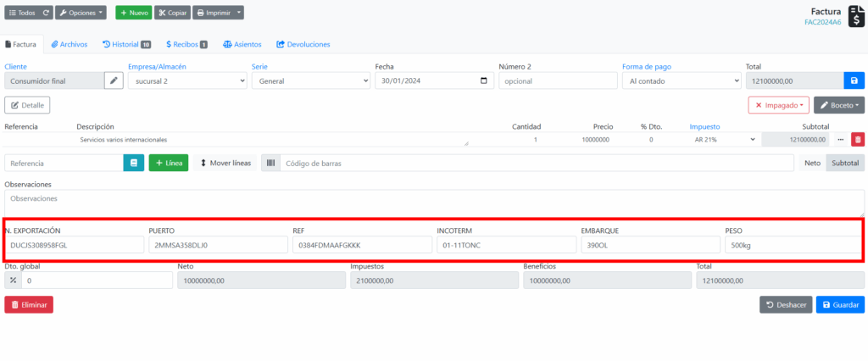The image size is (868, 361).
Task: Click into the Observaciones text area
Action: (x=432, y=202)
